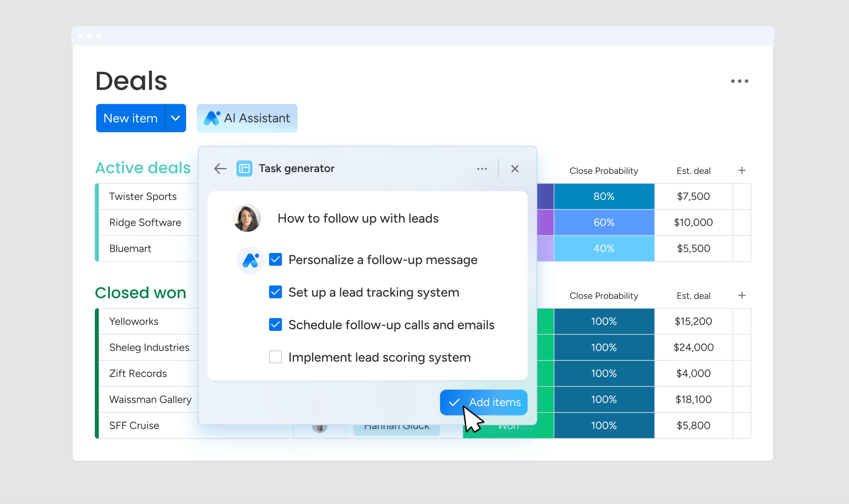Open the SFF Cruise deal
The height and width of the screenshot is (504, 849).
pyautogui.click(x=134, y=426)
